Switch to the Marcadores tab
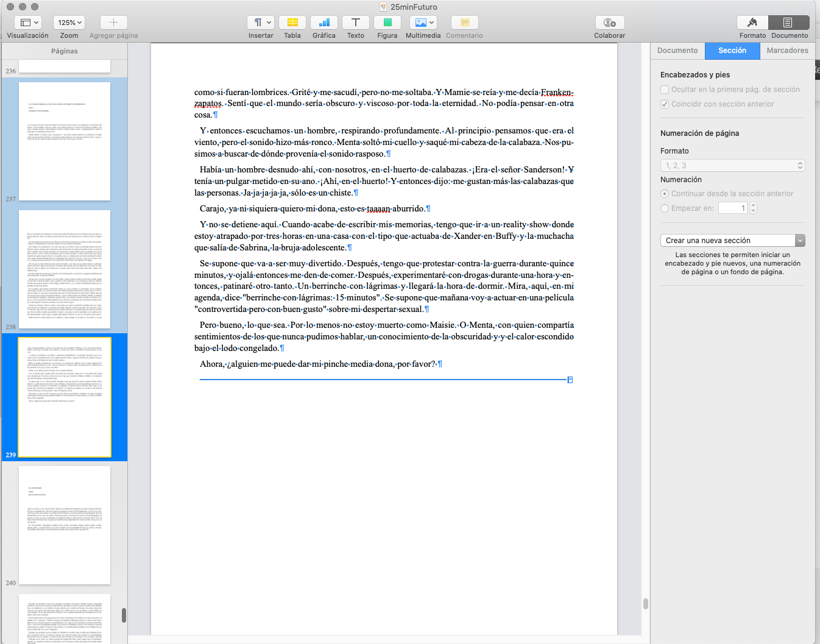The image size is (820, 644). pyautogui.click(x=787, y=51)
